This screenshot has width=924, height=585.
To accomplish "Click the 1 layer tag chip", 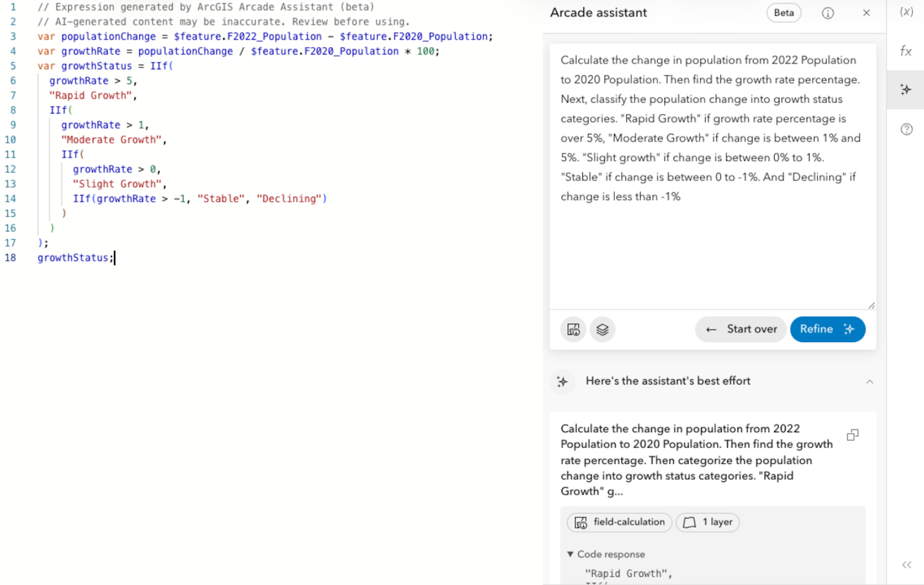I will pyautogui.click(x=707, y=522).
